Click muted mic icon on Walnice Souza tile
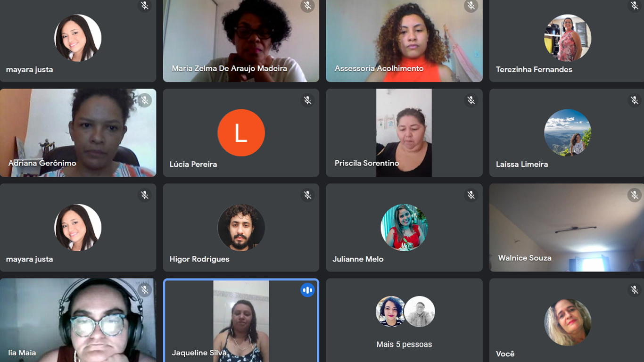Image resolution: width=644 pixels, height=362 pixels. [635, 195]
